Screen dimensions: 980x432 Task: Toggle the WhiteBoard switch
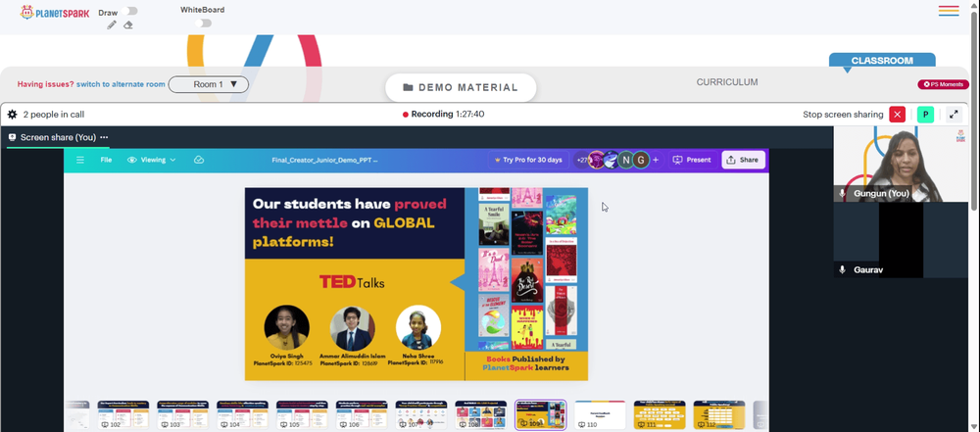tap(203, 24)
